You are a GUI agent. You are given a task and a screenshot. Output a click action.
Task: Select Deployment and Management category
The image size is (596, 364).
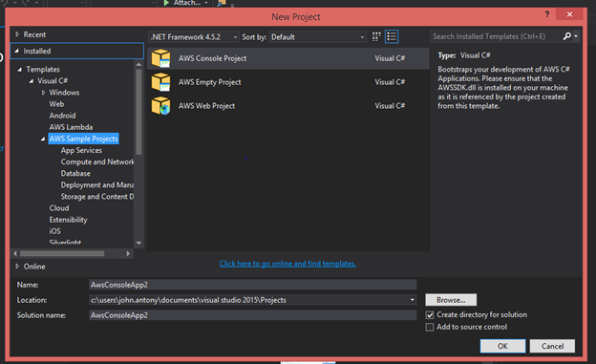[97, 184]
